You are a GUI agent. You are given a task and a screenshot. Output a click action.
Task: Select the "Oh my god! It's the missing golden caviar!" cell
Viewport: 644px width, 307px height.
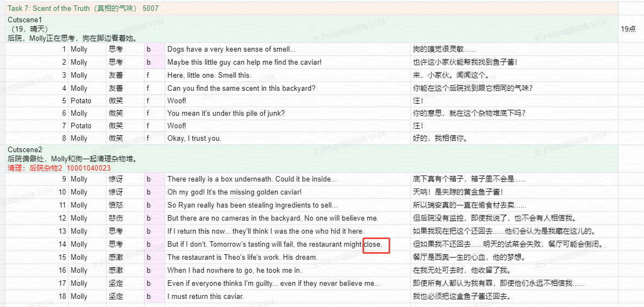[x=234, y=192]
